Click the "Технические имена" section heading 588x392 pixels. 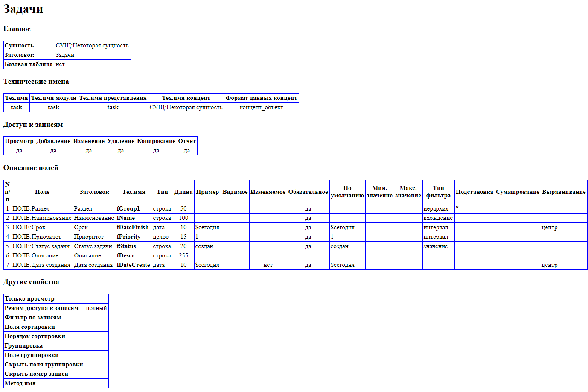36,82
